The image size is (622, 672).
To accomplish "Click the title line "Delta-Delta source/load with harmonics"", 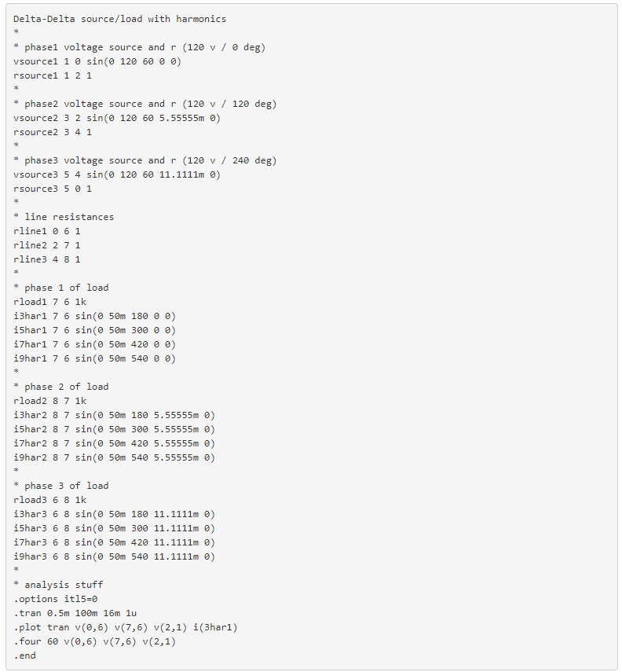I will pyautogui.click(x=119, y=19).
